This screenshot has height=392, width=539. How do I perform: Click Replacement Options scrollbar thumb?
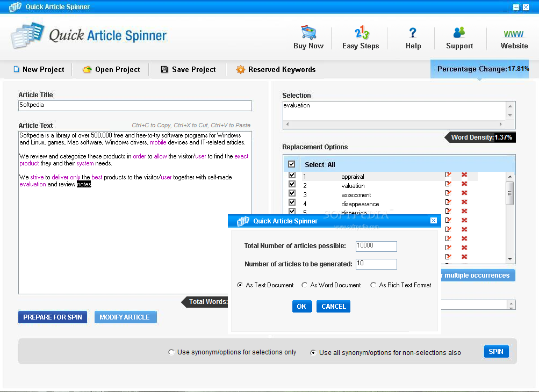[x=510, y=193]
